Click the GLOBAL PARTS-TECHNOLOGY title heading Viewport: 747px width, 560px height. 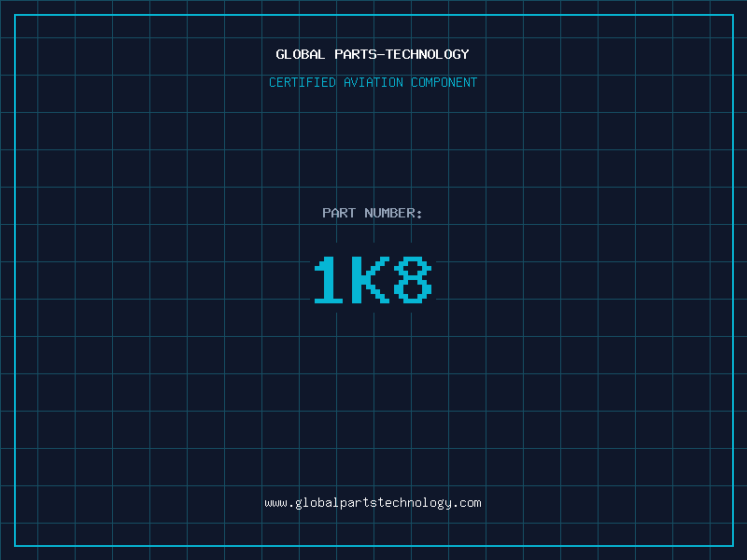point(373,54)
